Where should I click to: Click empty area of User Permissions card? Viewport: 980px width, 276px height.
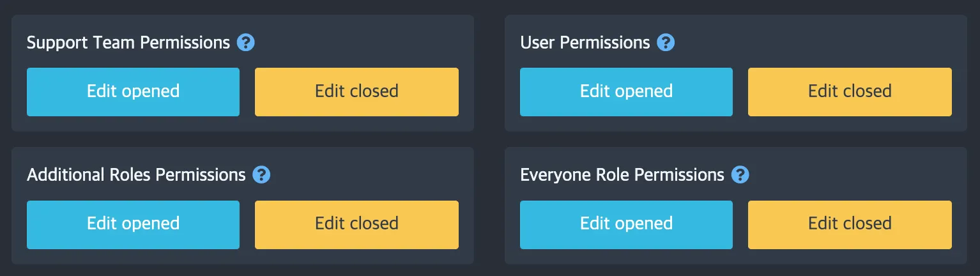(x=831, y=38)
